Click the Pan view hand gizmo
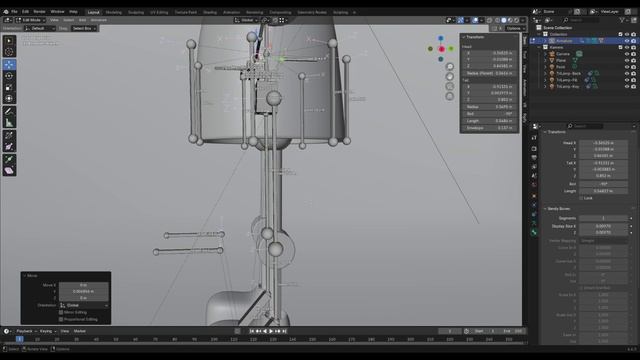Image resolution: width=640 pixels, height=360 pixels. [x=449, y=76]
